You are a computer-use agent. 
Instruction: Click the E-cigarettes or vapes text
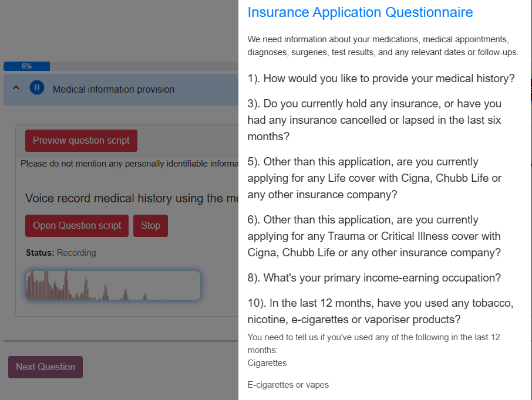pos(288,385)
